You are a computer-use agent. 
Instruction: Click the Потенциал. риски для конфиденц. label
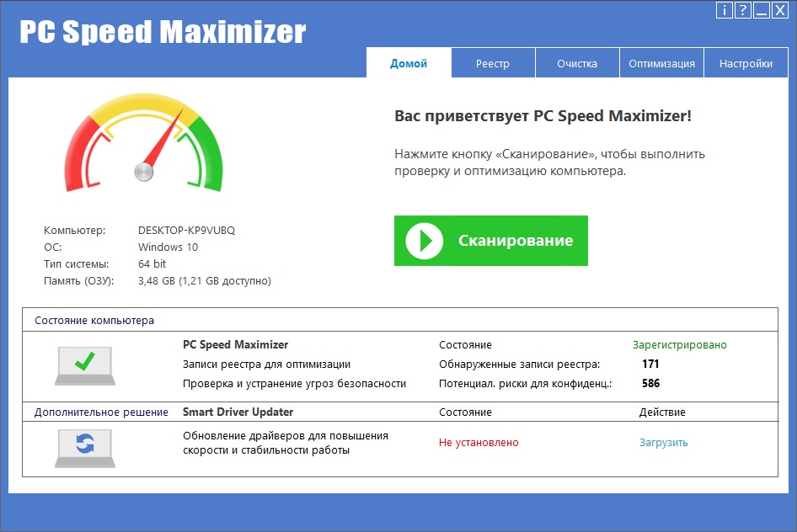click(x=526, y=384)
